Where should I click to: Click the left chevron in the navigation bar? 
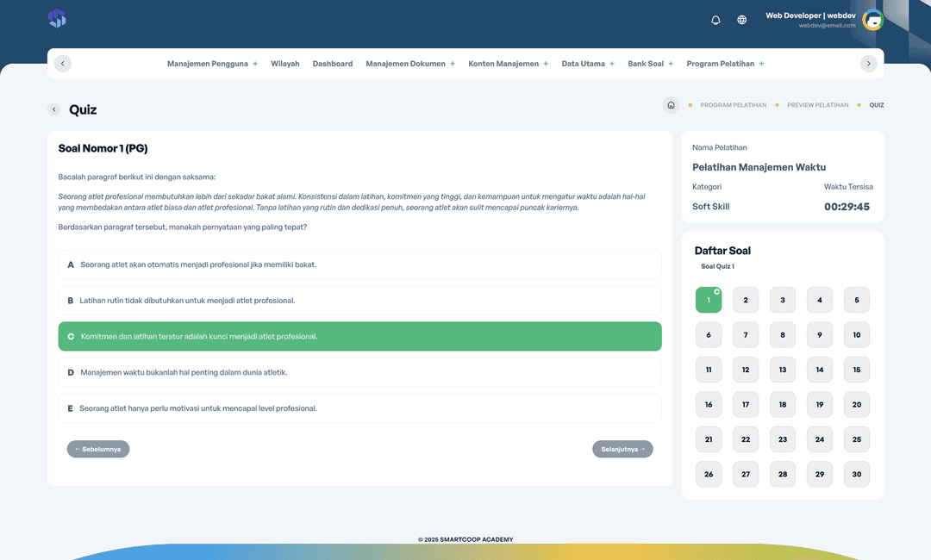tap(62, 63)
